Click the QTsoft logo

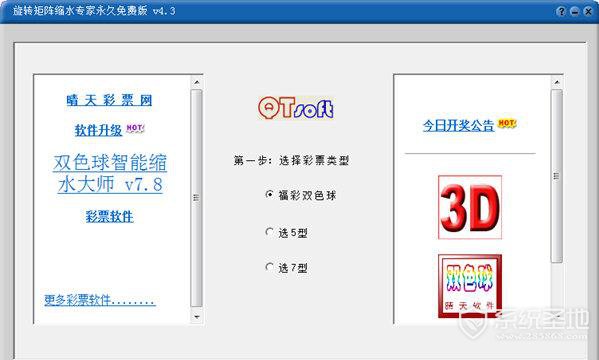click(295, 108)
